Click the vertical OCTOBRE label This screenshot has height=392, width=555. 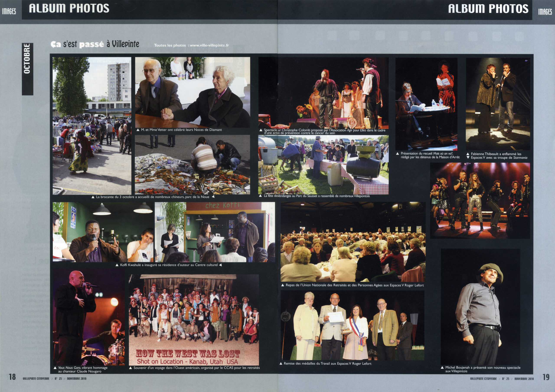click(28, 69)
